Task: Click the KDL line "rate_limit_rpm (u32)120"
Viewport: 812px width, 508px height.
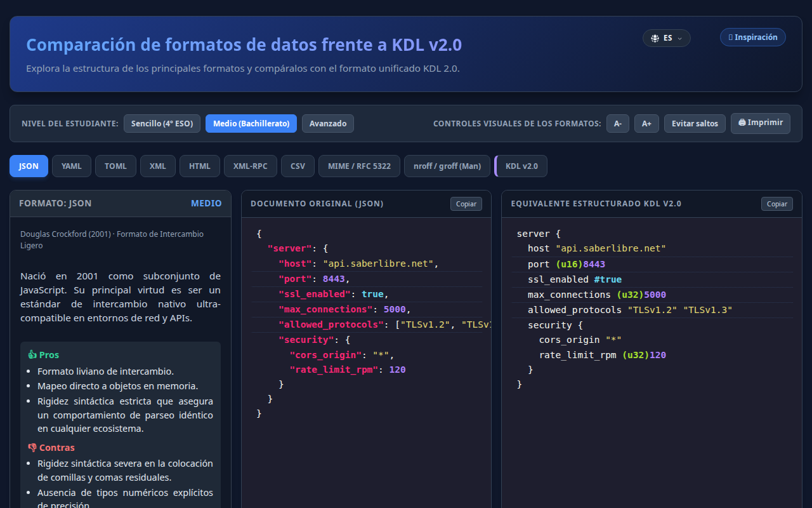Action: (x=603, y=355)
